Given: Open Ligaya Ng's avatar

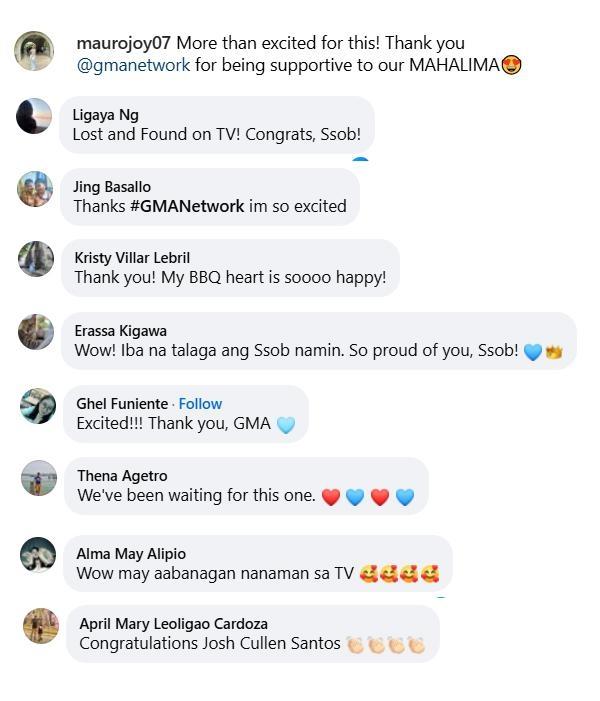Looking at the screenshot, I should (34, 116).
